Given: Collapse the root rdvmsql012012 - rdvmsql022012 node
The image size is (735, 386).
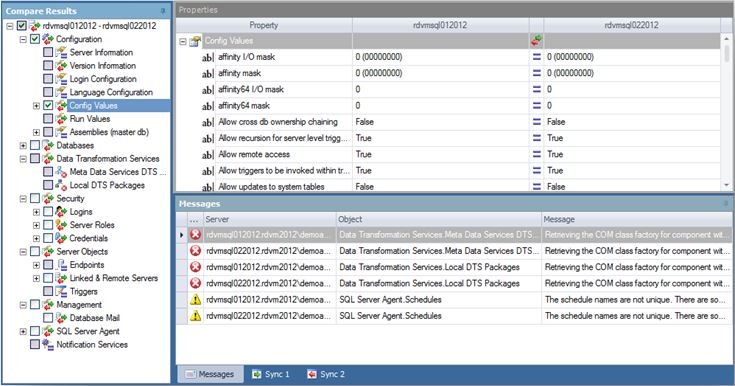Looking at the screenshot, I should coord(10,26).
